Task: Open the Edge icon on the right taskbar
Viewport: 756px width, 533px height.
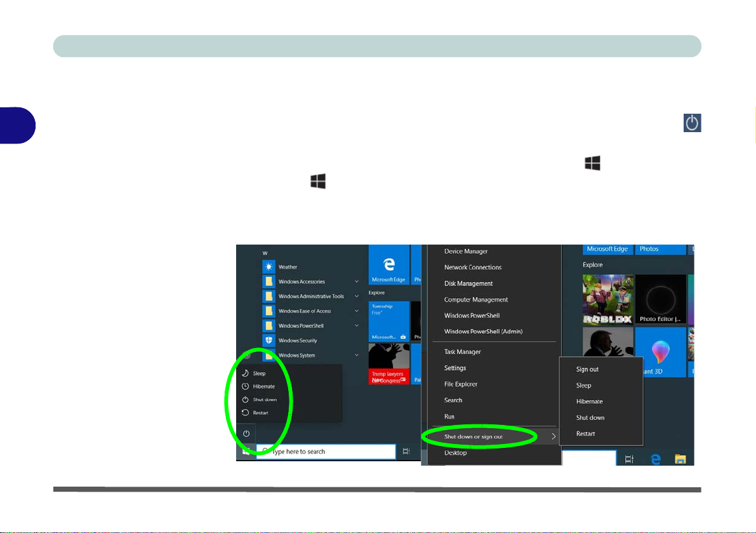Action: tap(655, 459)
